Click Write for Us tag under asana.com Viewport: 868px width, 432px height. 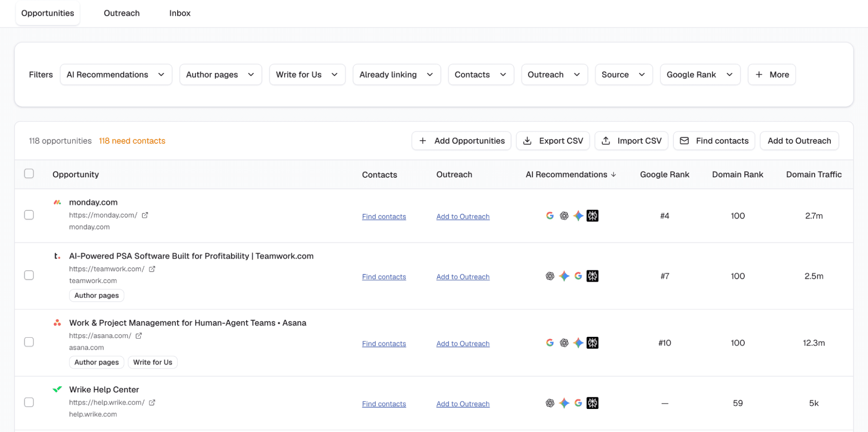[x=153, y=362]
